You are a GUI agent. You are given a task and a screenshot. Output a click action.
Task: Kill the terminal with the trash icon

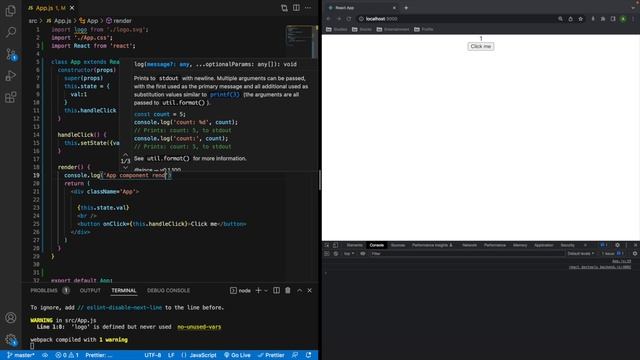coord(288,291)
